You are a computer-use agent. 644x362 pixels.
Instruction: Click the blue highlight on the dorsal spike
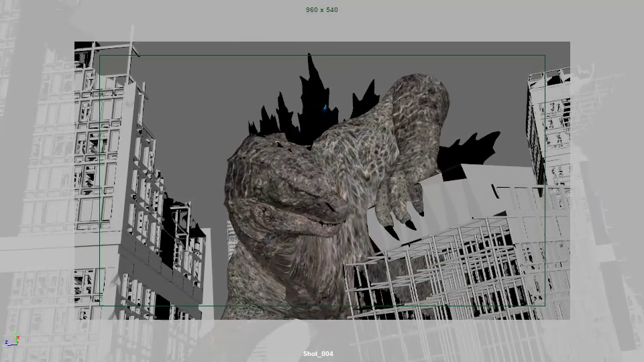click(325, 106)
